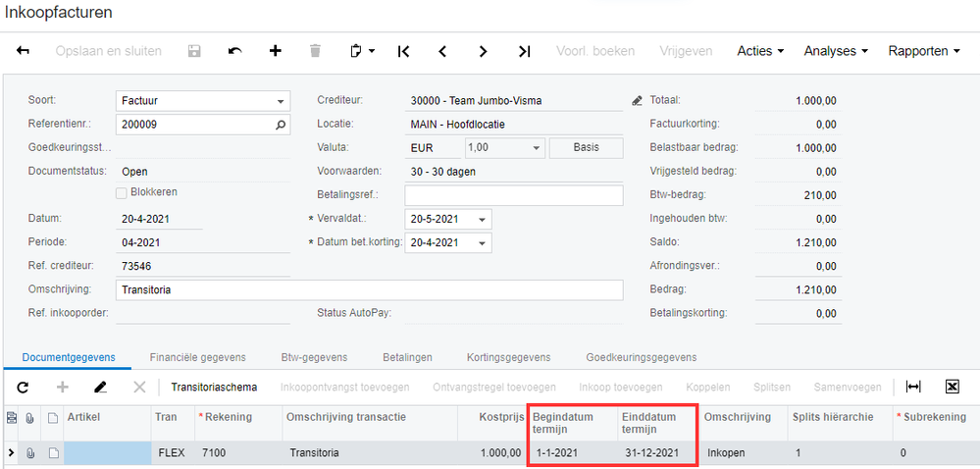Click the EUR currency field
The width and height of the screenshot is (980, 469).
click(434, 148)
